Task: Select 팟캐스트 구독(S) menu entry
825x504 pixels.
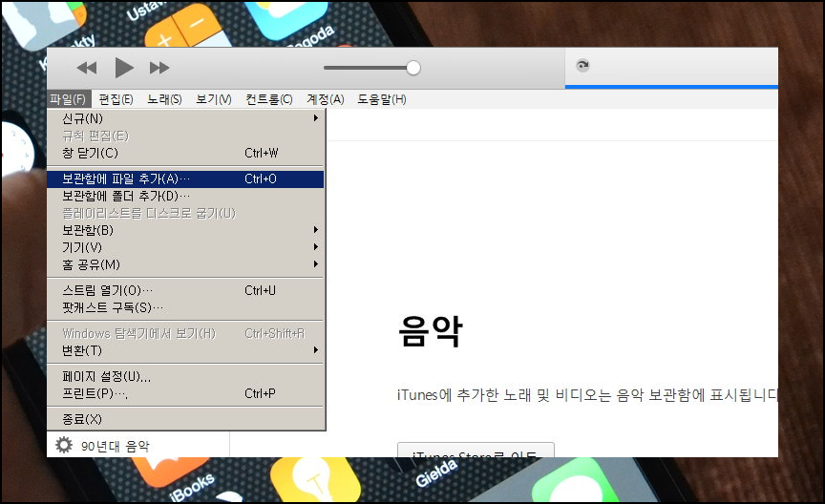Action: tap(185, 307)
